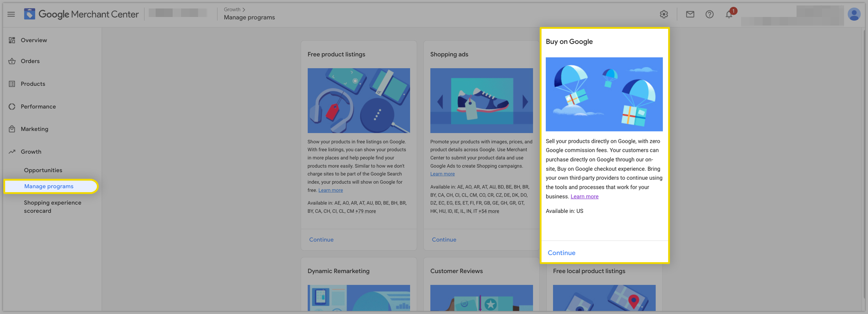Expand +54 more countries list
The image size is (868, 314).
pyautogui.click(x=489, y=211)
